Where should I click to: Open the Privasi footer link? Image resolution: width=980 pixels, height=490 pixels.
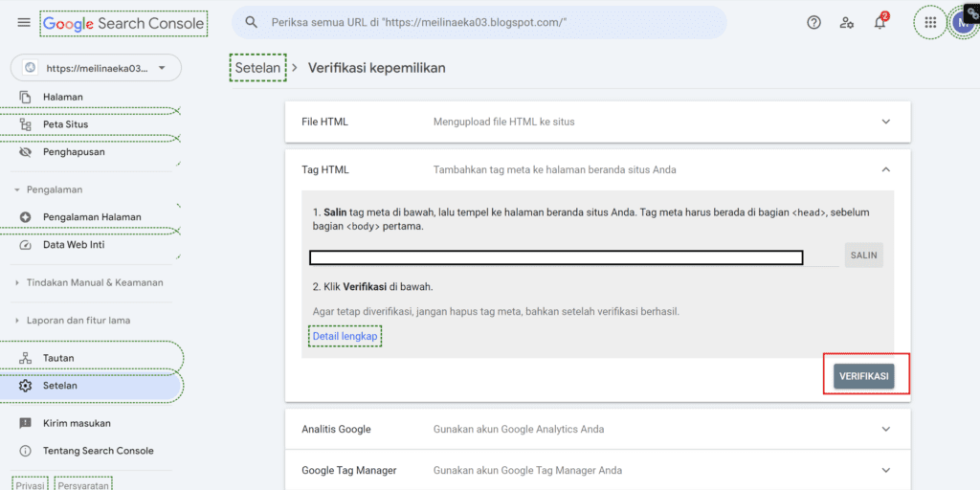point(30,485)
